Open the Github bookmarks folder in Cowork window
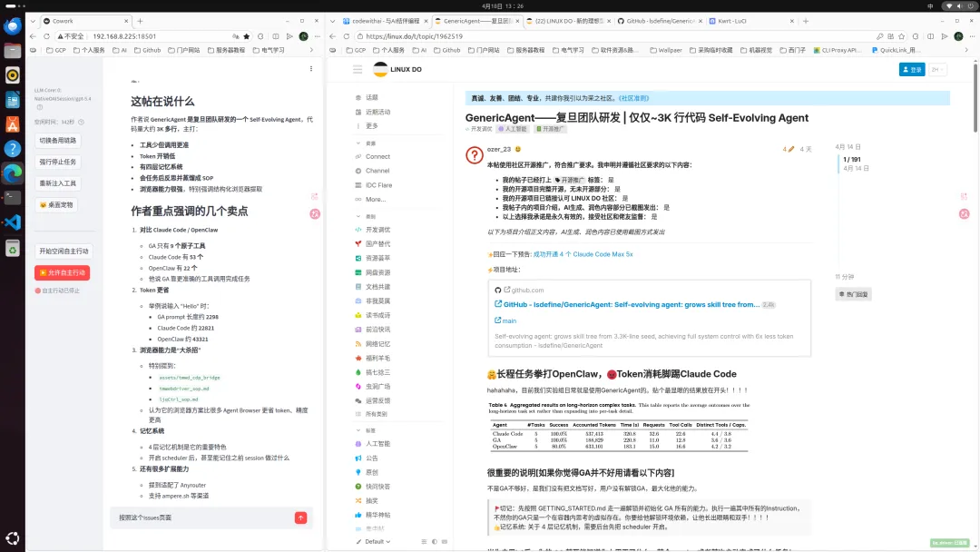The width and height of the screenshot is (980, 552). click(148, 50)
